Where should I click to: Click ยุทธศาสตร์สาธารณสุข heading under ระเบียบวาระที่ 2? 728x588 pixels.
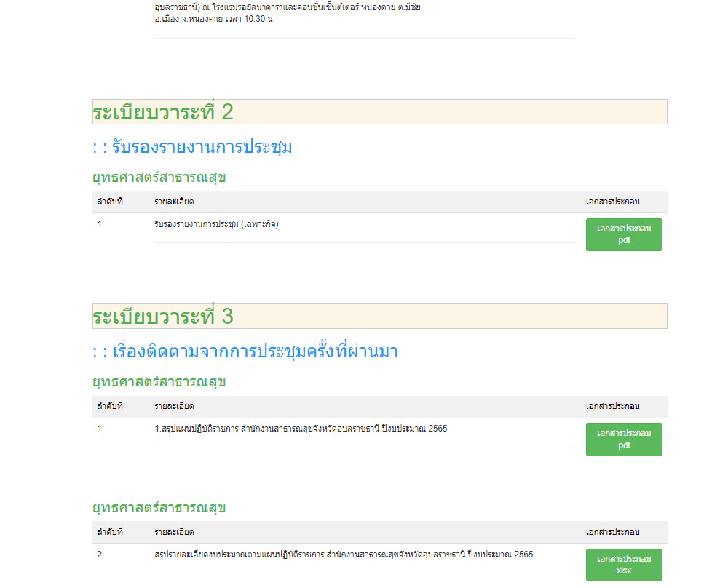pos(159,178)
